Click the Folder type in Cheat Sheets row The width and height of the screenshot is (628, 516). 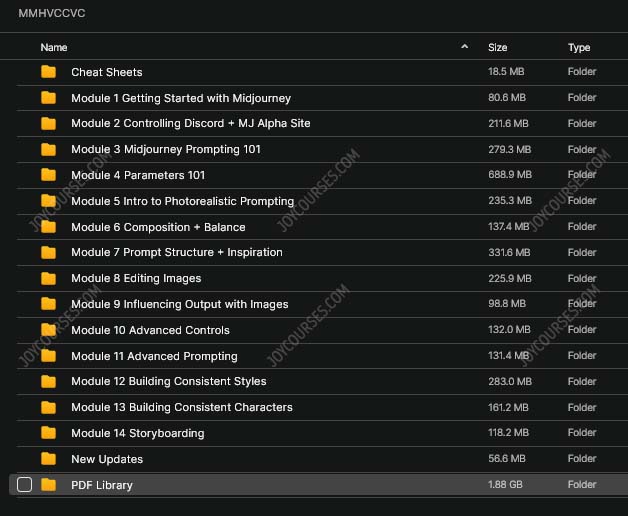pos(582,72)
